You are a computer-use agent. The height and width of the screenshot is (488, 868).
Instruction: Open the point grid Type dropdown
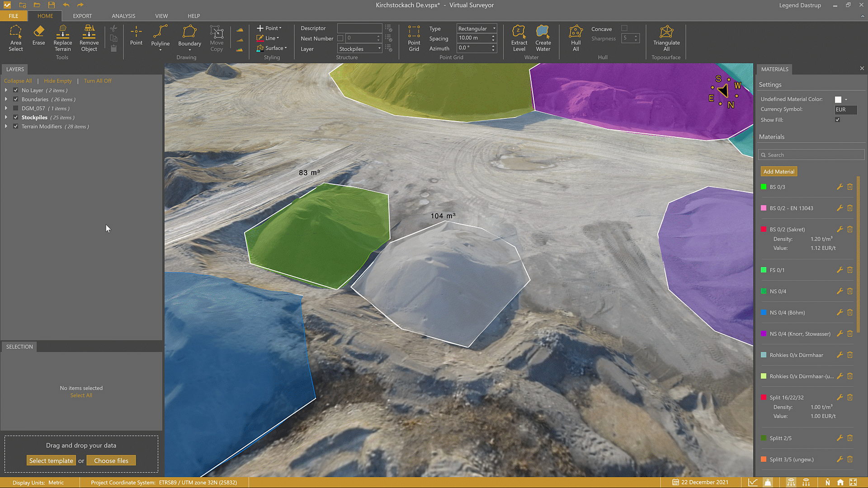(x=476, y=28)
